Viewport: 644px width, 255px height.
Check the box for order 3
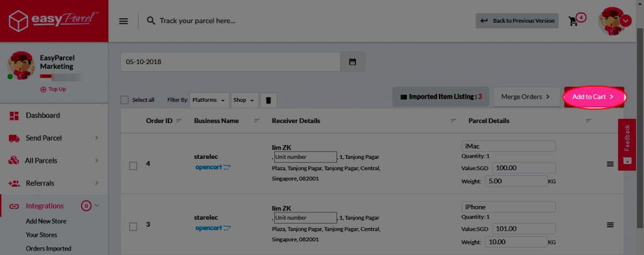[133, 227]
